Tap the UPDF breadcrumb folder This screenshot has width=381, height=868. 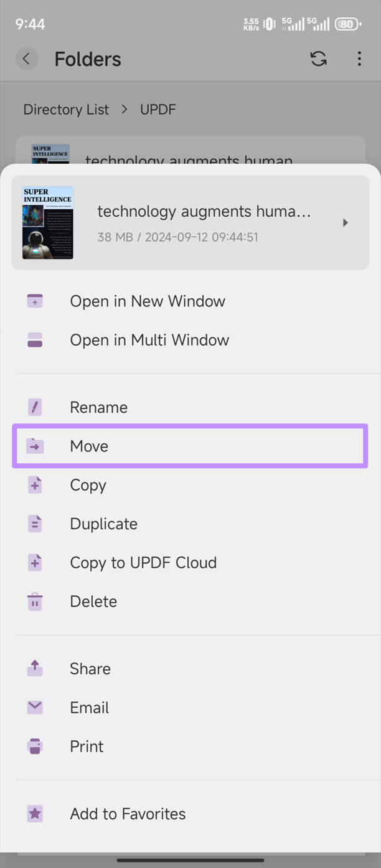(158, 110)
